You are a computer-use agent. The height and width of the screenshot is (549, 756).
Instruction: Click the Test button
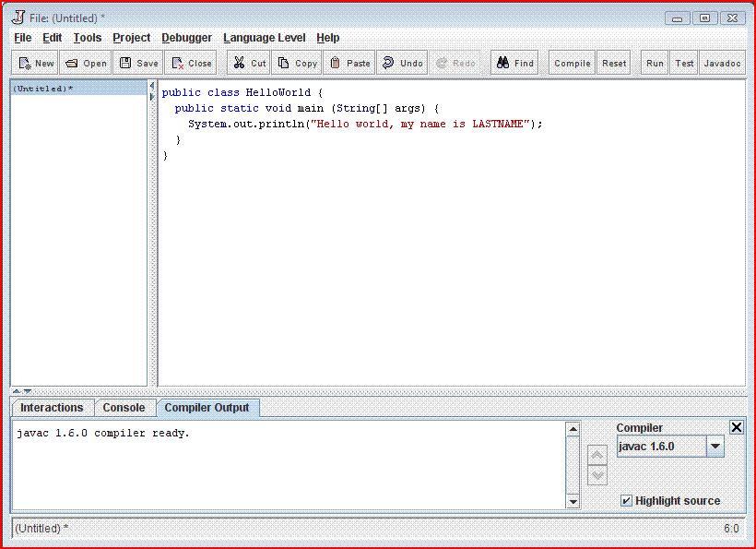684,63
